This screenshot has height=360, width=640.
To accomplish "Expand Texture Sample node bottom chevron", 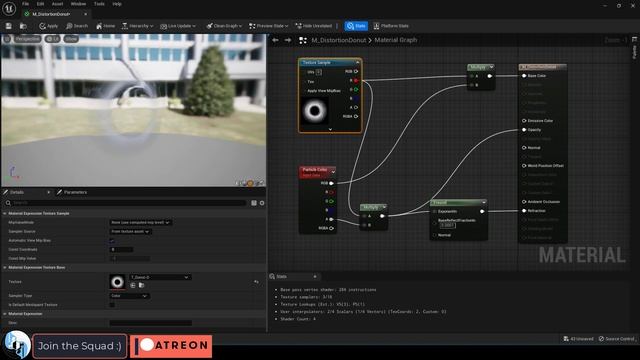I will [x=330, y=129].
